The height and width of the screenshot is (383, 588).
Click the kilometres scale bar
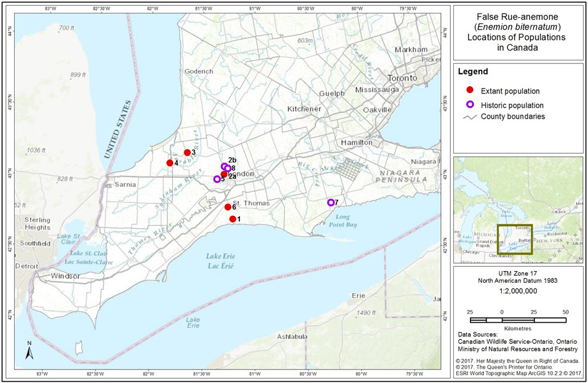point(517,320)
